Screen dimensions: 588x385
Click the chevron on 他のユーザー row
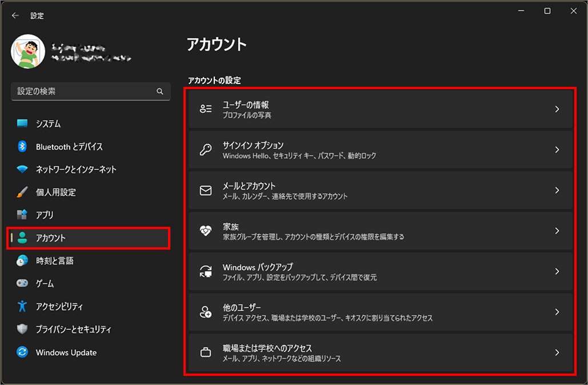click(557, 312)
